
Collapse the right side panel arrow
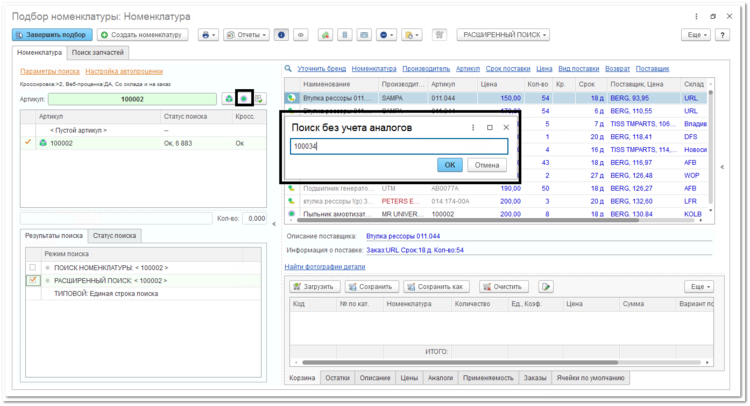coord(722,167)
